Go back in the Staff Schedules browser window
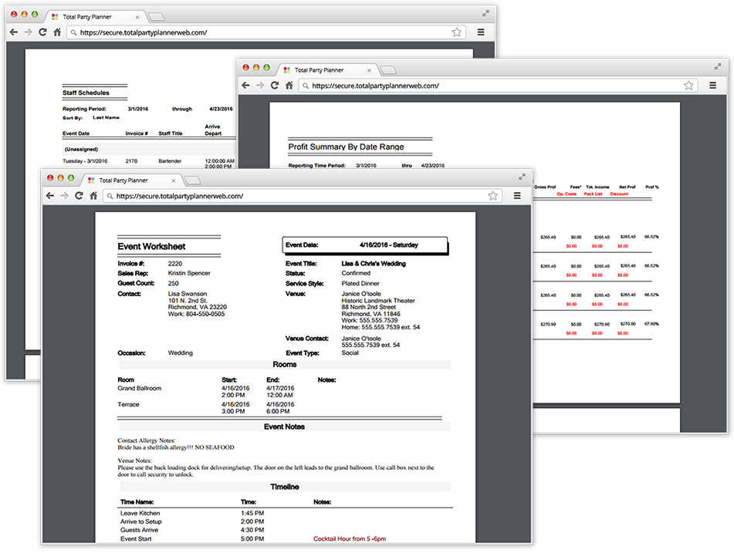734x560 pixels. (x=14, y=32)
